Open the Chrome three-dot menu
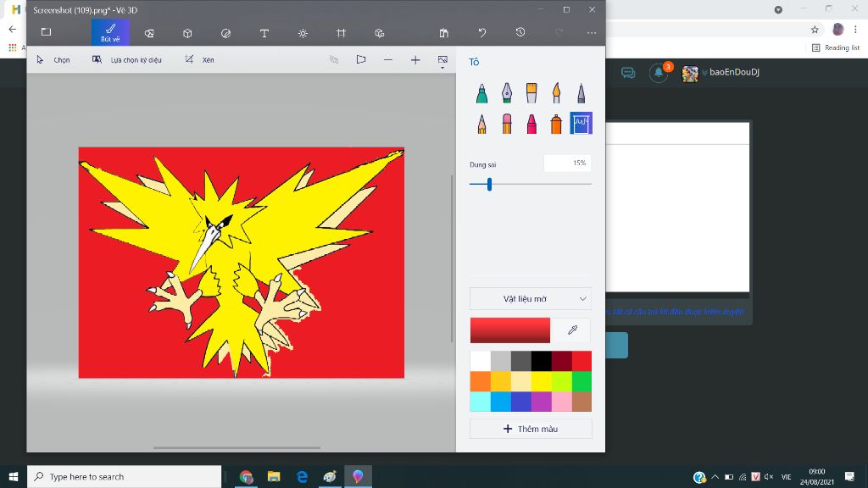Image resolution: width=868 pixels, height=488 pixels. pos(855,30)
